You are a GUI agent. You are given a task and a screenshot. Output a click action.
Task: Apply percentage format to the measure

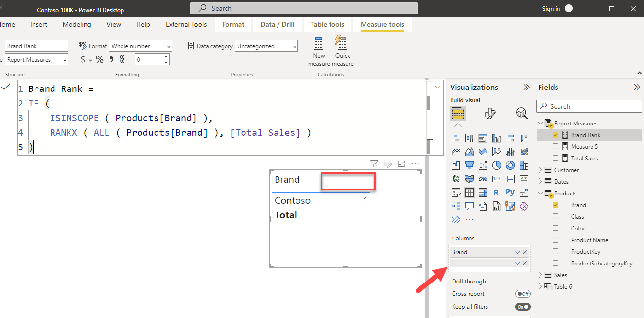coord(100,59)
